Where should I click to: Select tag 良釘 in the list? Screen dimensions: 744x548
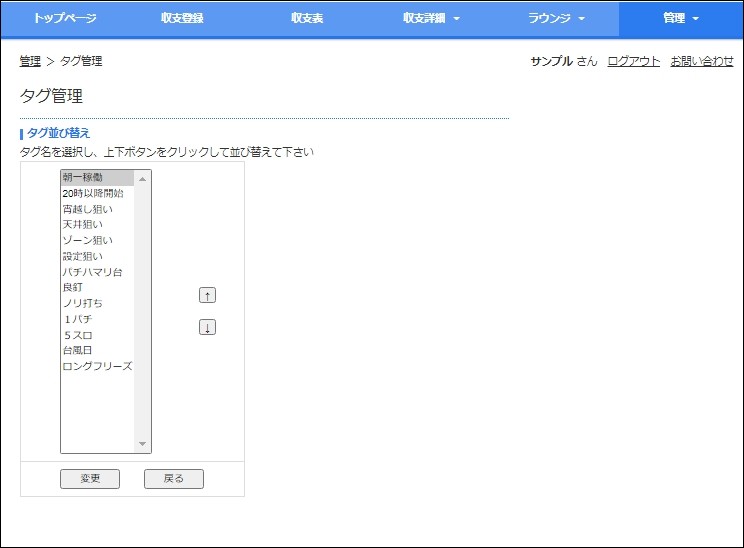pyautogui.click(x=97, y=288)
